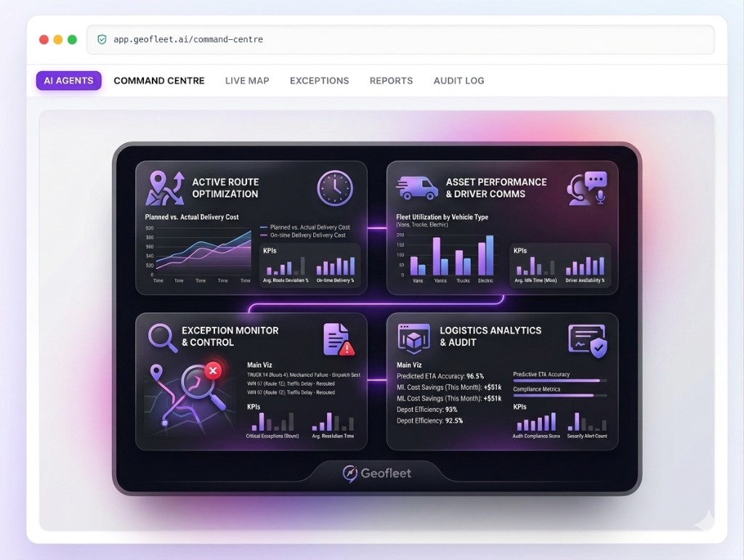Click the Compliance Metrics progress bar

tap(560, 395)
